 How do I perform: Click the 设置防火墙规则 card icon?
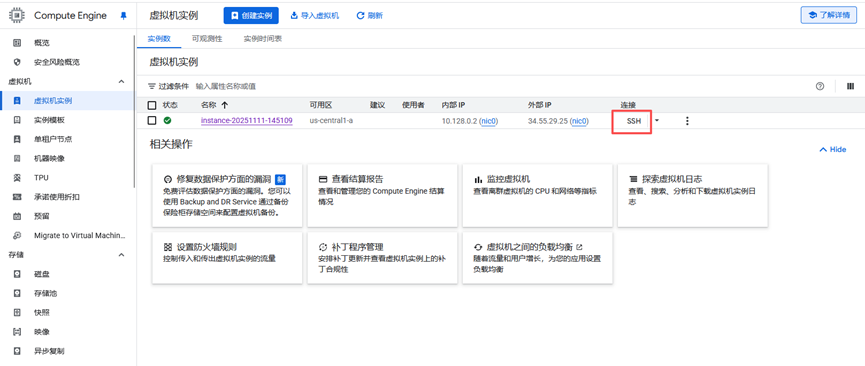point(168,247)
